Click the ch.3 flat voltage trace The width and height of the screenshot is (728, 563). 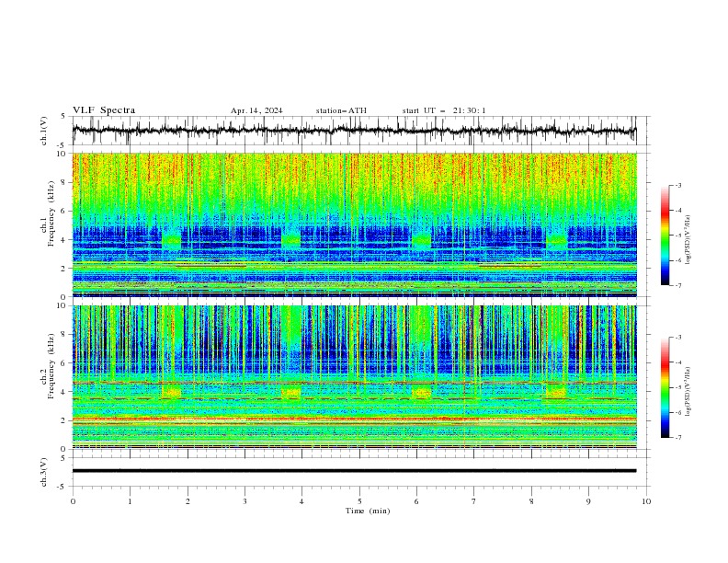[x=354, y=471]
